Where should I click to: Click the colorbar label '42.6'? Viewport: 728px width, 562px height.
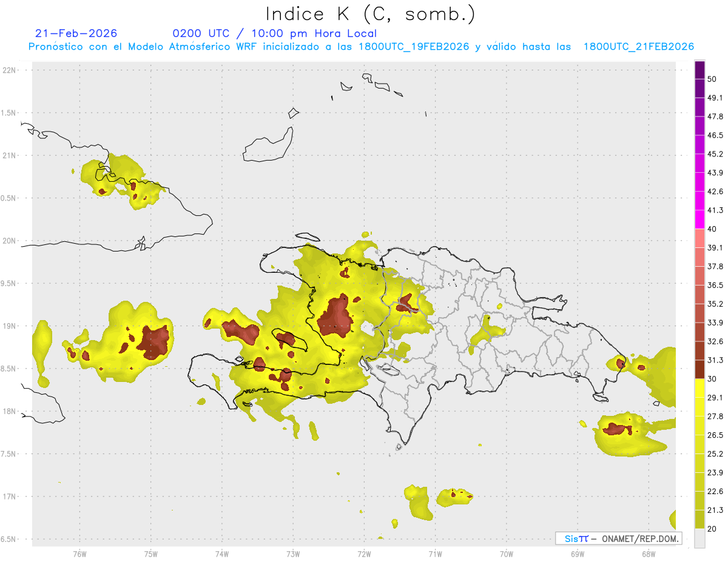click(x=715, y=192)
